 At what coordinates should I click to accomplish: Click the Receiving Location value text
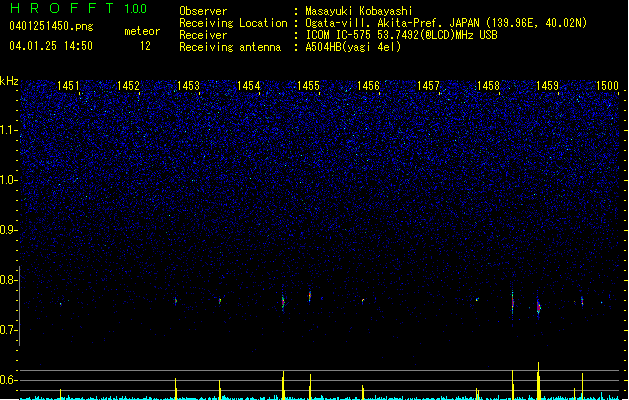[x=444, y=23]
